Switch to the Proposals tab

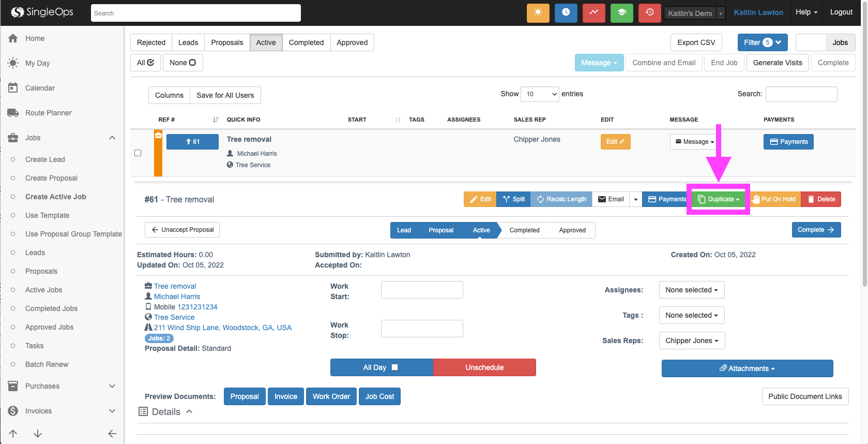(x=226, y=42)
